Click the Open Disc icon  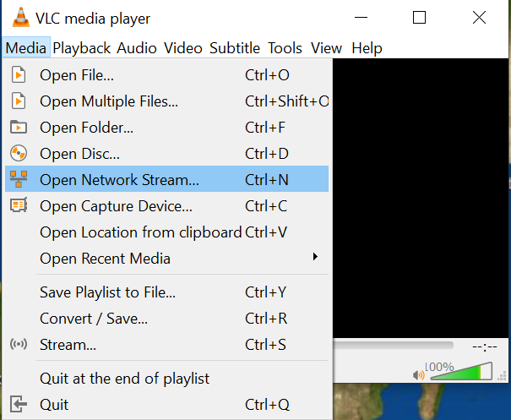pos(18,154)
